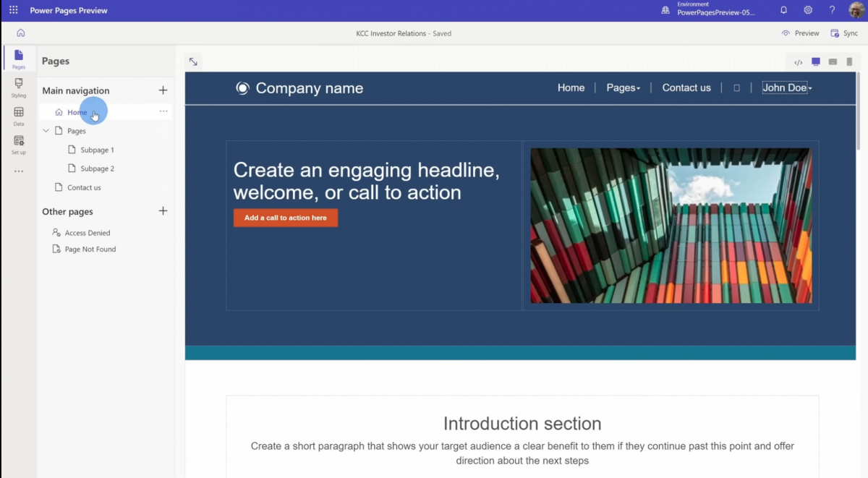Select Subpage 1 in navigation tree

[x=97, y=150]
